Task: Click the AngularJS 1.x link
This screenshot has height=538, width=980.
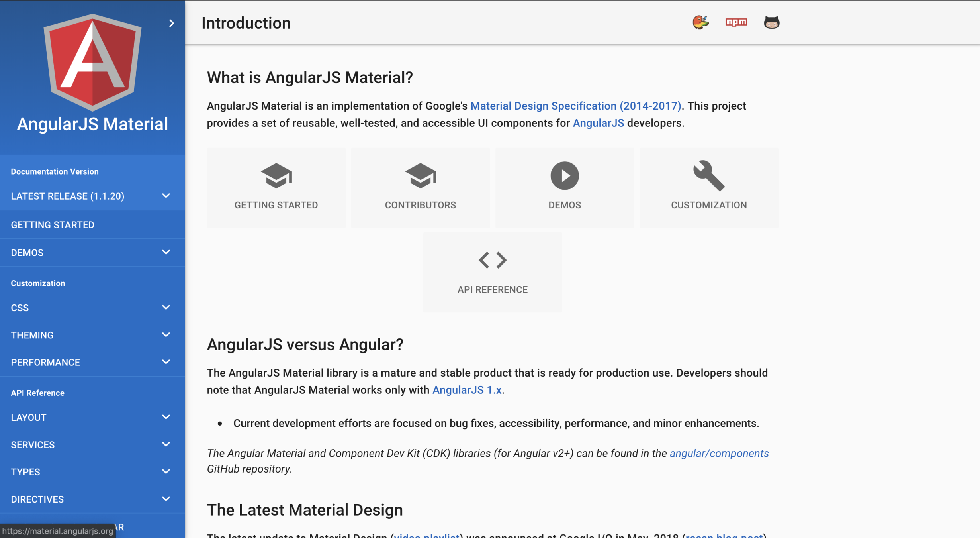Action: coord(467,390)
